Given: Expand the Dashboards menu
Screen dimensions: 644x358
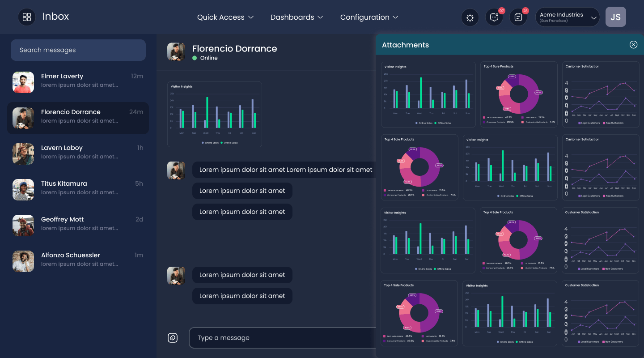Looking at the screenshot, I should point(297,17).
